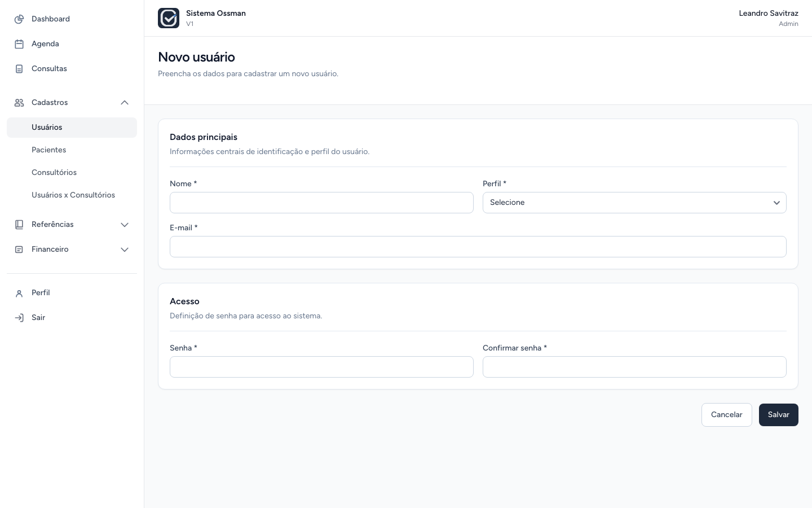This screenshot has height=508, width=812.
Task: Click the Consultas document icon
Action: [x=19, y=69]
